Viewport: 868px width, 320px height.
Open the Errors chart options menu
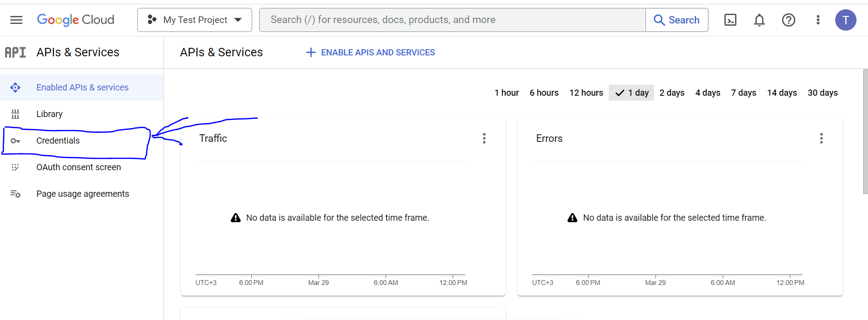tap(821, 138)
